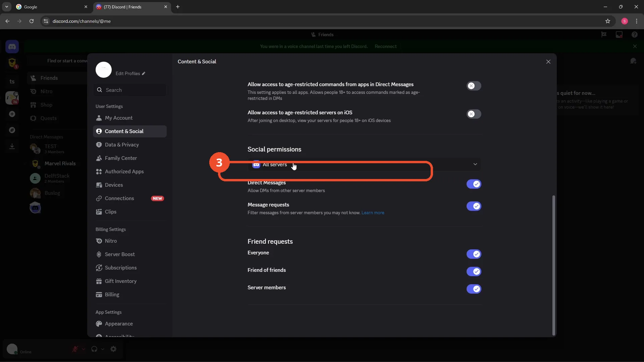Select Data & Privacy settings
This screenshot has width=644, height=362.
[129, 145]
